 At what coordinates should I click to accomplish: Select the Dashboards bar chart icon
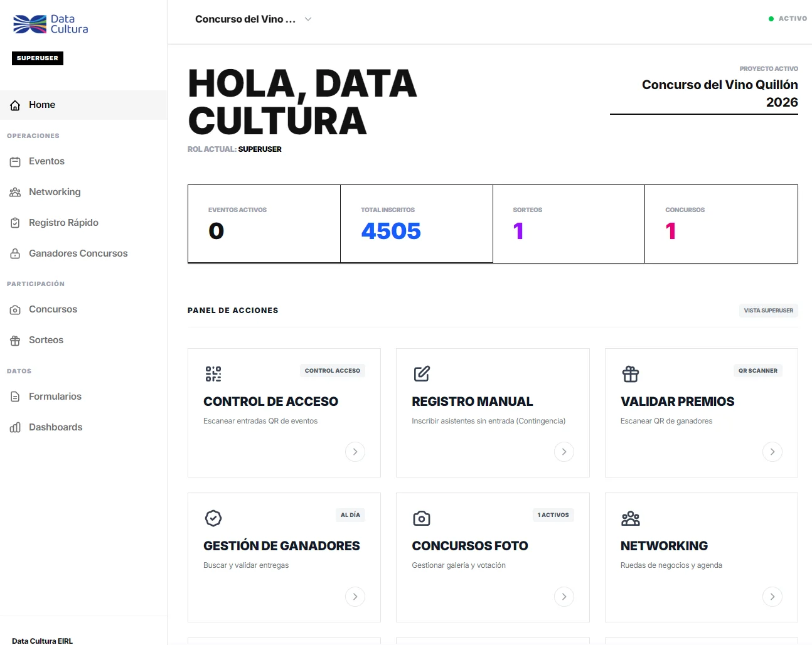coord(15,427)
